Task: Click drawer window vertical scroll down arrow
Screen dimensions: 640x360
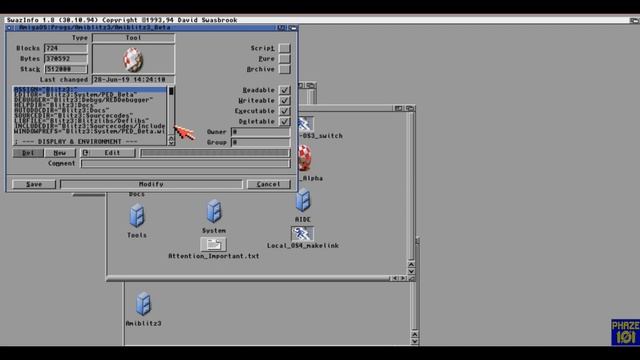Action: pos(411,271)
